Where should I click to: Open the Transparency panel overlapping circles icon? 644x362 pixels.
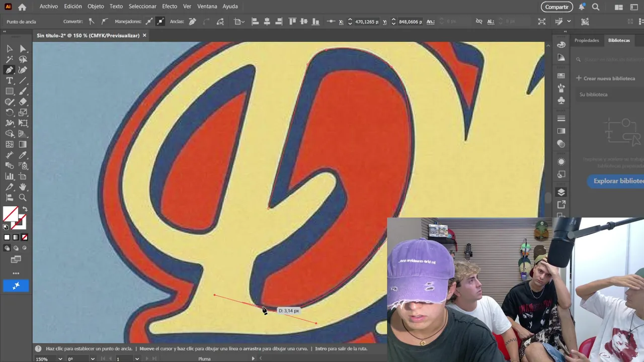(x=561, y=143)
